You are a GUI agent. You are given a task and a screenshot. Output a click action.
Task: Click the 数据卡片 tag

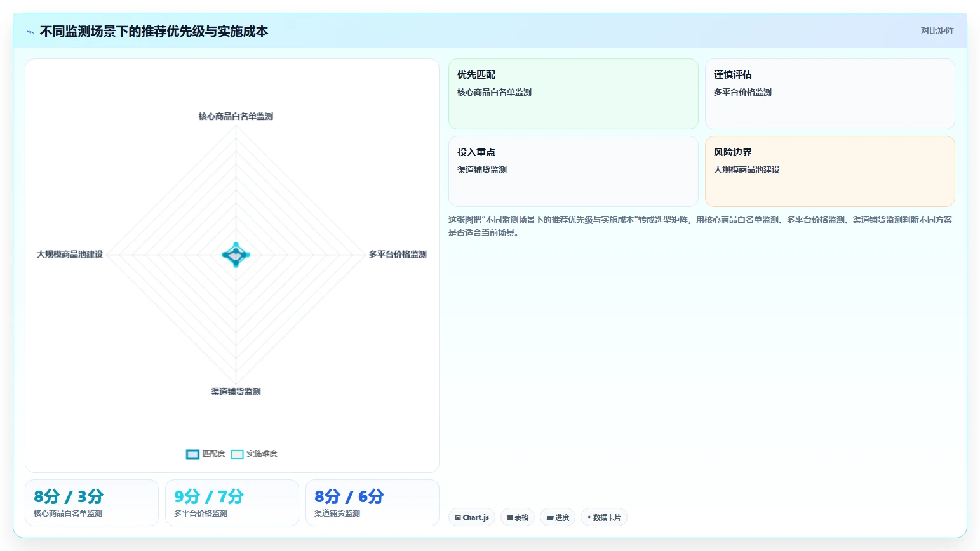604,517
